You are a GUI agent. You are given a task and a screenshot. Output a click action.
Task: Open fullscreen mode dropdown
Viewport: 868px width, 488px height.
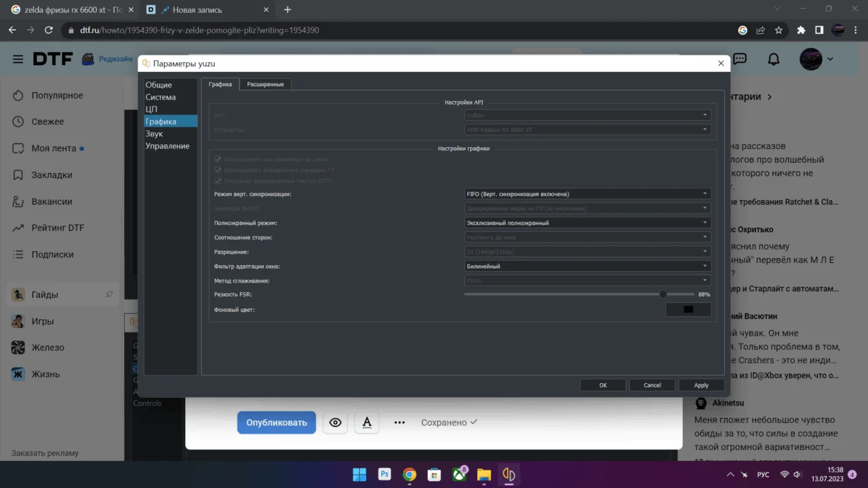(587, 223)
